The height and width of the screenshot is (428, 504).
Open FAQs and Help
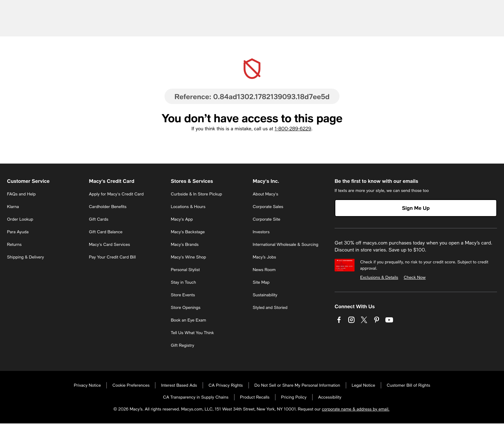point(21,194)
